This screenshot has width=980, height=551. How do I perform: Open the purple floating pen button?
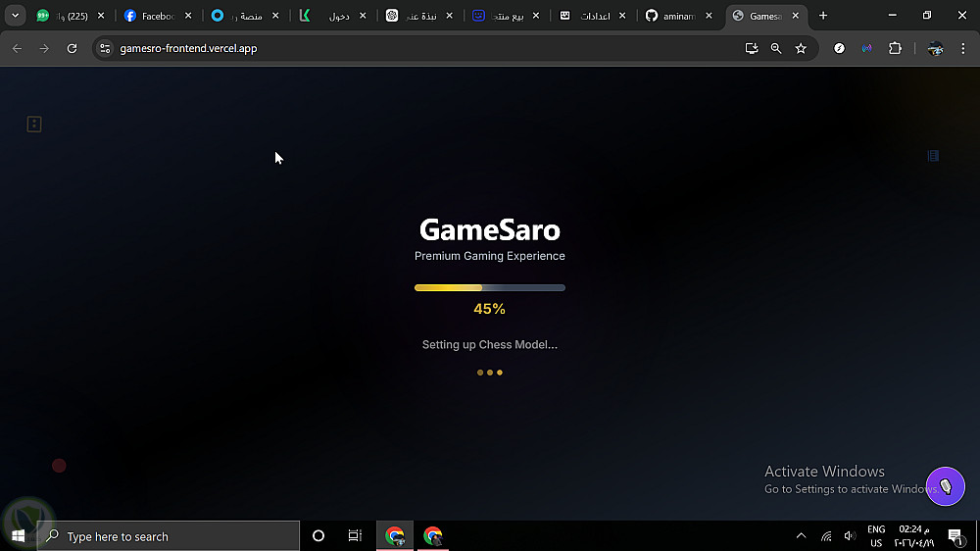pyautogui.click(x=945, y=486)
